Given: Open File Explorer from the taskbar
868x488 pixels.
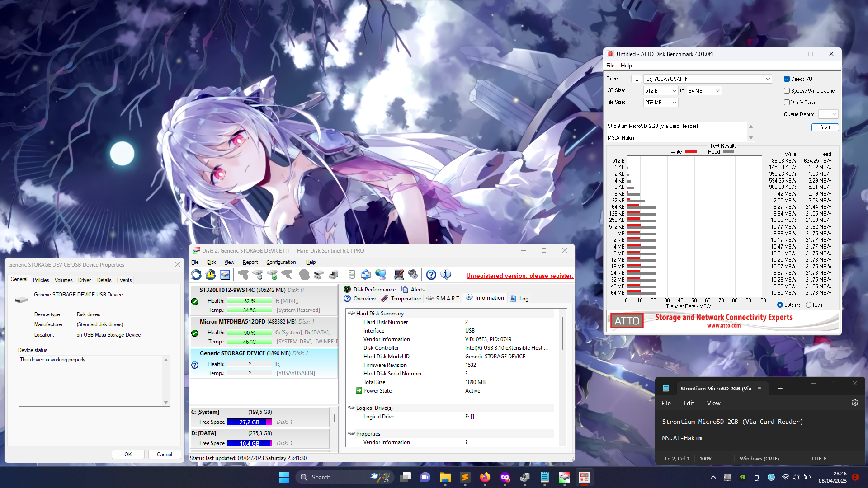Looking at the screenshot, I should pos(445,477).
